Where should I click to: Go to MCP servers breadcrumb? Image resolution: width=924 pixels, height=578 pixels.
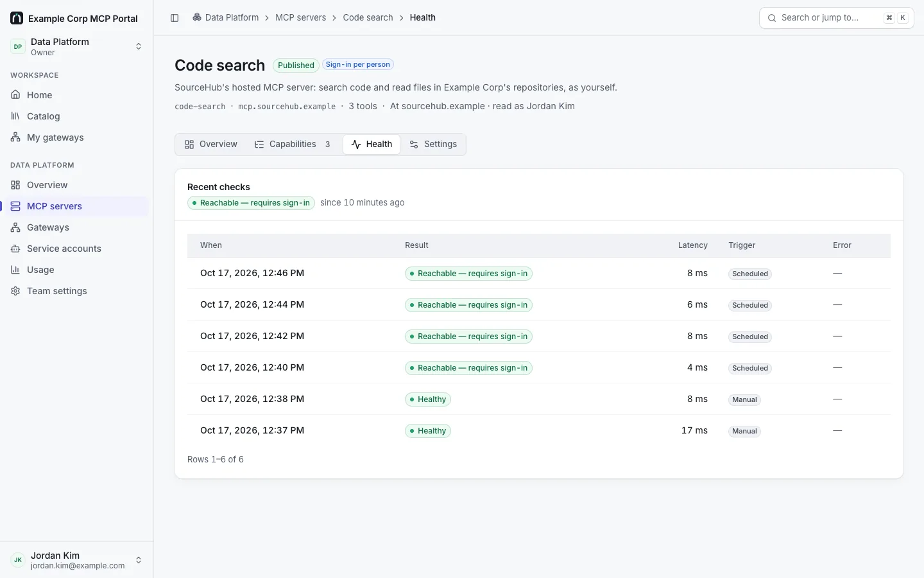[300, 18]
